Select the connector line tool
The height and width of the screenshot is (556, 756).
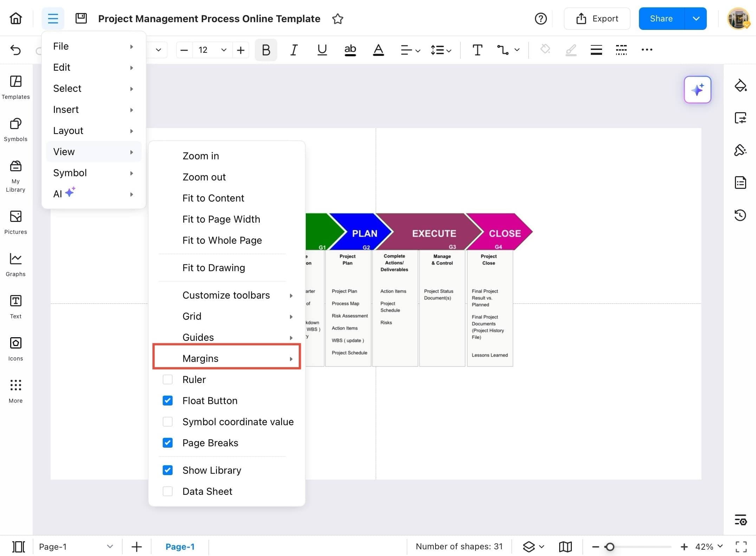click(x=503, y=50)
